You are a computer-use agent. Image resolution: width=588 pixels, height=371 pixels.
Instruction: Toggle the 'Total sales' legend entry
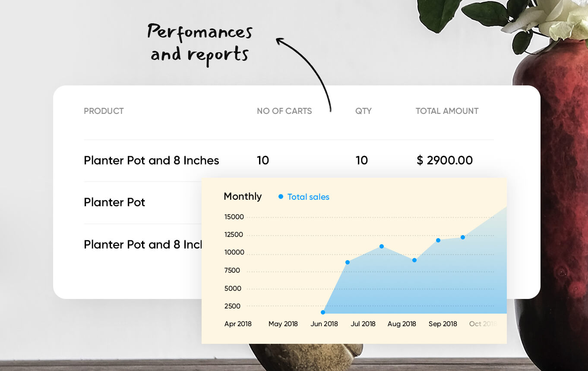303,197
